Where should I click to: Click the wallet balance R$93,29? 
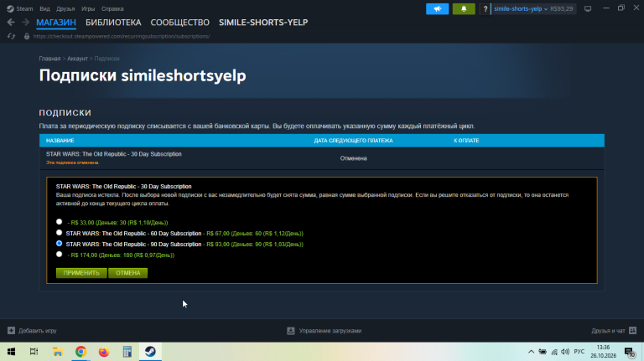click(x=562, y=8)
